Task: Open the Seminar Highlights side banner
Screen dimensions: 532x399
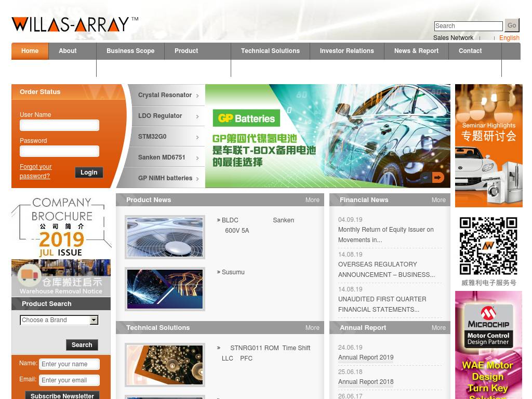Action: click(488, 145)
